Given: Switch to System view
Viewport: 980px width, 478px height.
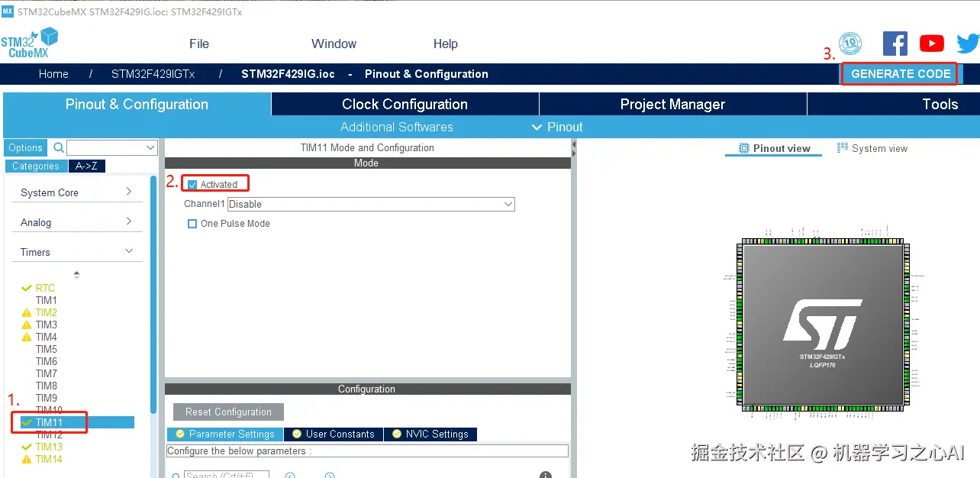Looking at the screenshot, I should pos(872,148).
